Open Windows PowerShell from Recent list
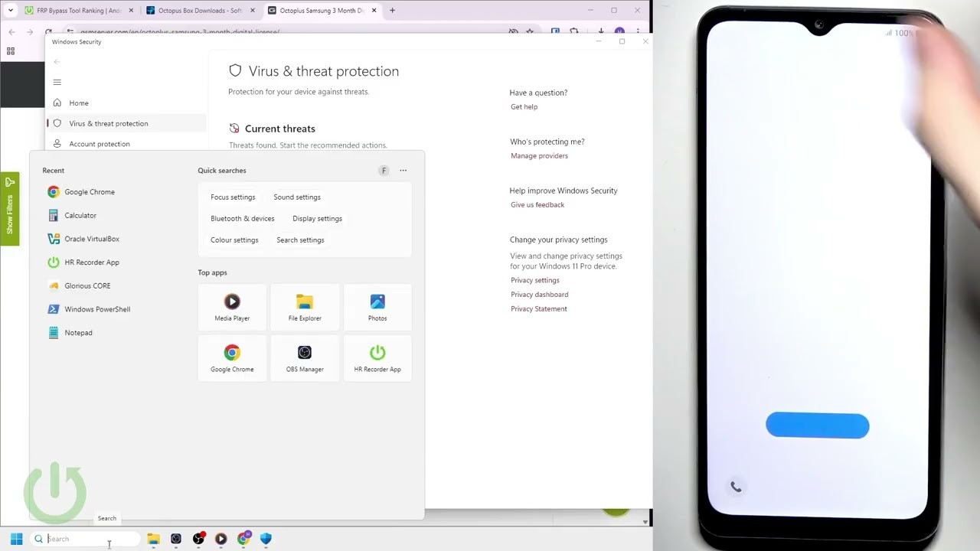Screen dimensions: 980x551 pos(89,309)
